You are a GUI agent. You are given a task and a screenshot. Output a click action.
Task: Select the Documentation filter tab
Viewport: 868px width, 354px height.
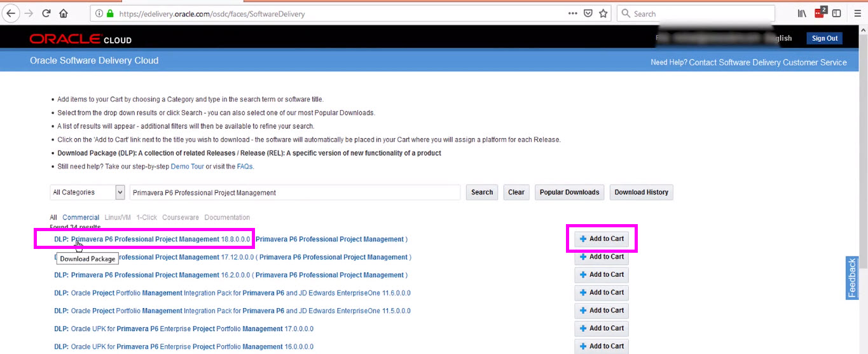[227, 217]
